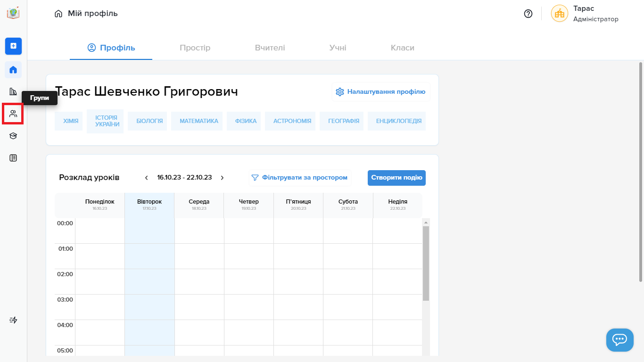Click the lightning bolt icon at sidebar bottom

13,320
